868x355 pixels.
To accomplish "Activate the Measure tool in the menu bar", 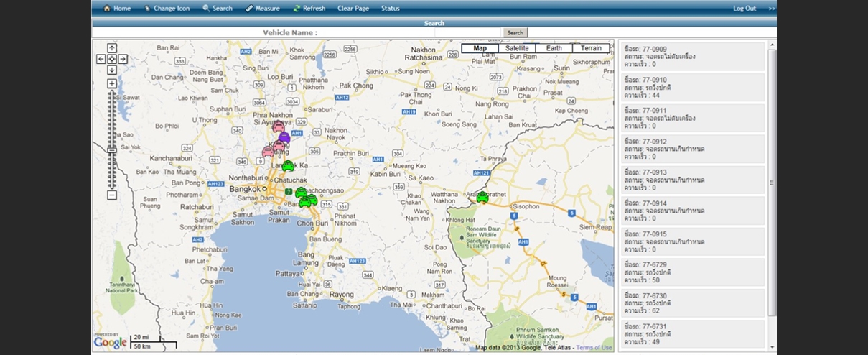I will [x=263, y=9].
